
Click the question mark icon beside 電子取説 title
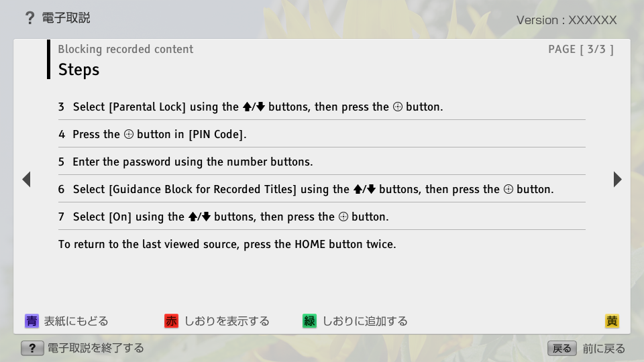[29, 18]
